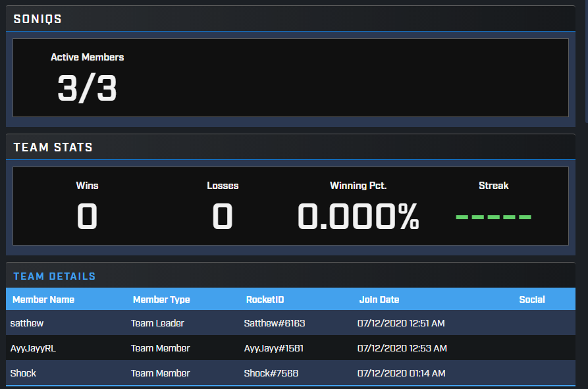
Task: Click the TEAM STATS heading
Action: 53,147
